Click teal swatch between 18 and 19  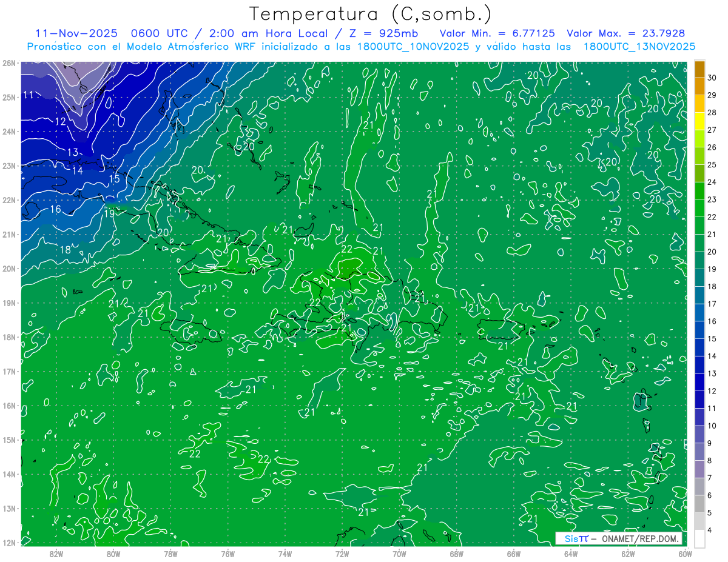tap(700, 278)
